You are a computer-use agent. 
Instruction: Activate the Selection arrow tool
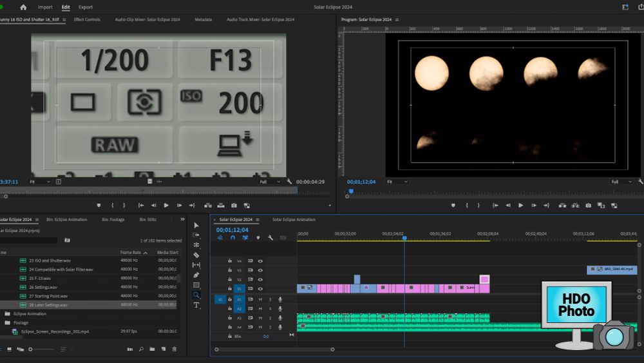pos(196,225)
